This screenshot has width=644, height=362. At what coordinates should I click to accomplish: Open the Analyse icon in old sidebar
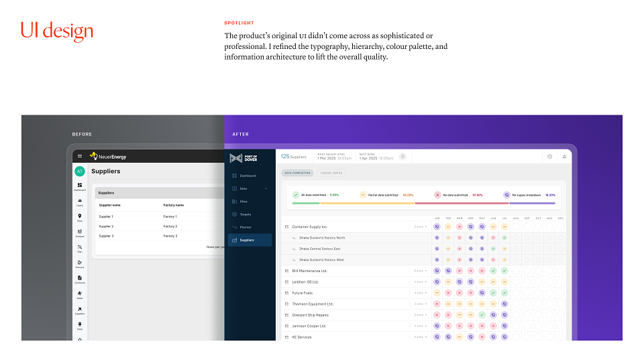click(x=80, y=231)
